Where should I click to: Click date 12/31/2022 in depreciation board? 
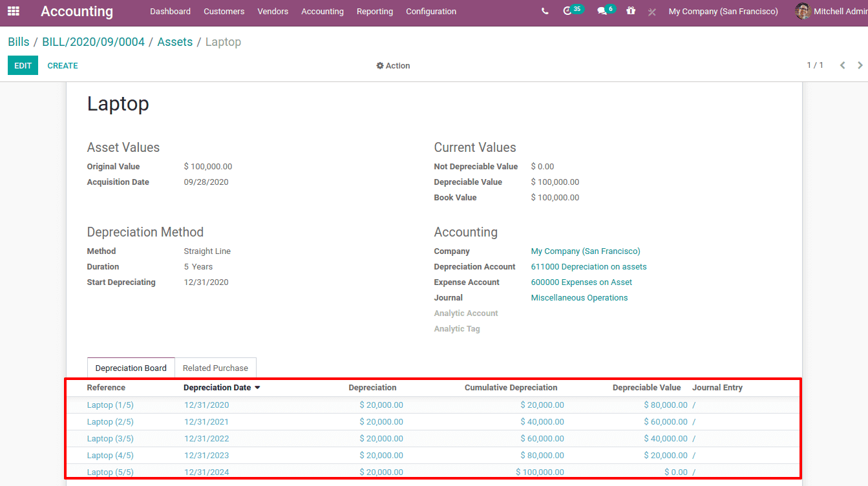pos(206,439)
